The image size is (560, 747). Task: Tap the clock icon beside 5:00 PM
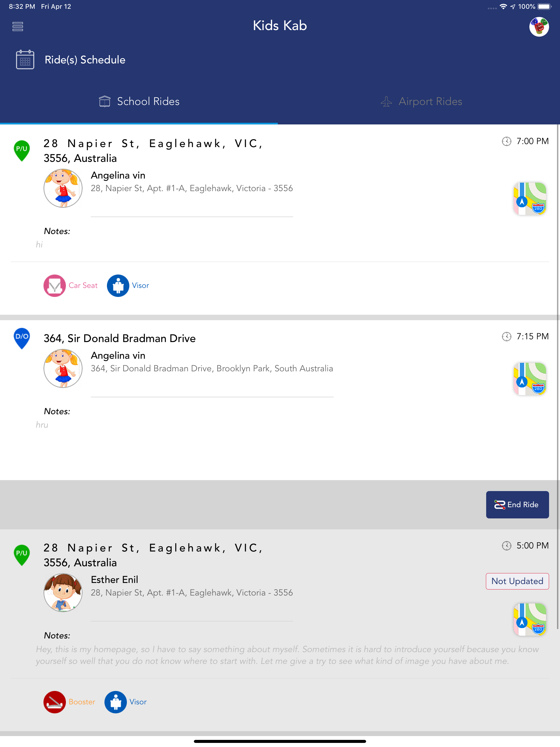tap(506, 545)
